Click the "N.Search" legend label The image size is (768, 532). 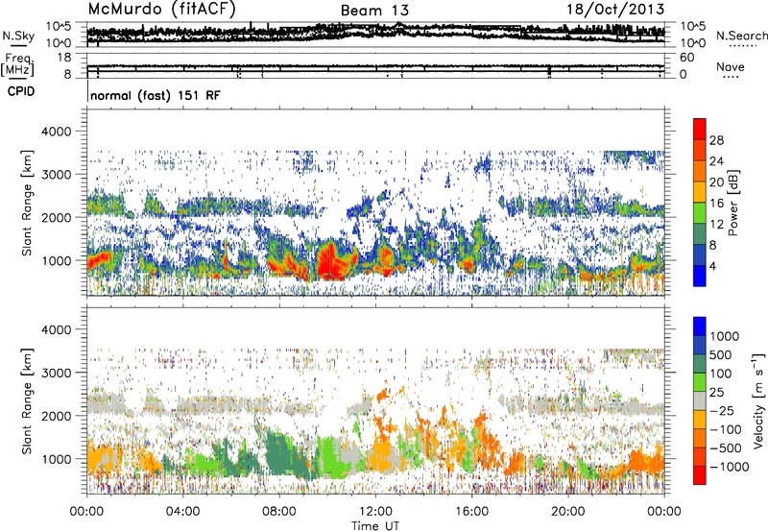(x=741, y=36)
